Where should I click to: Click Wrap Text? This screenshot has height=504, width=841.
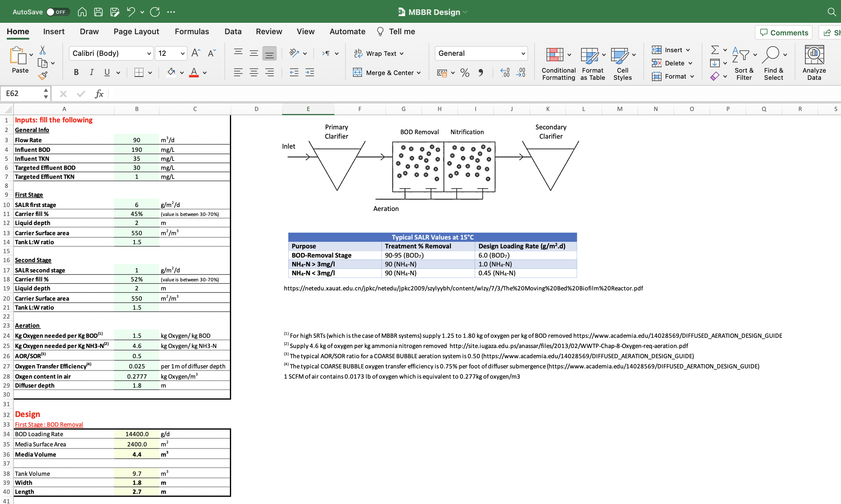click(378, 53)
